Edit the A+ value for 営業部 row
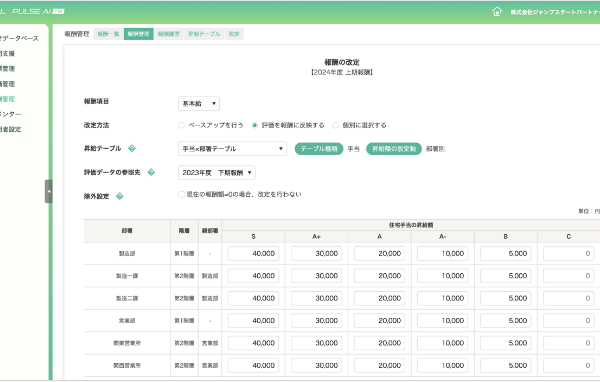 316,320
